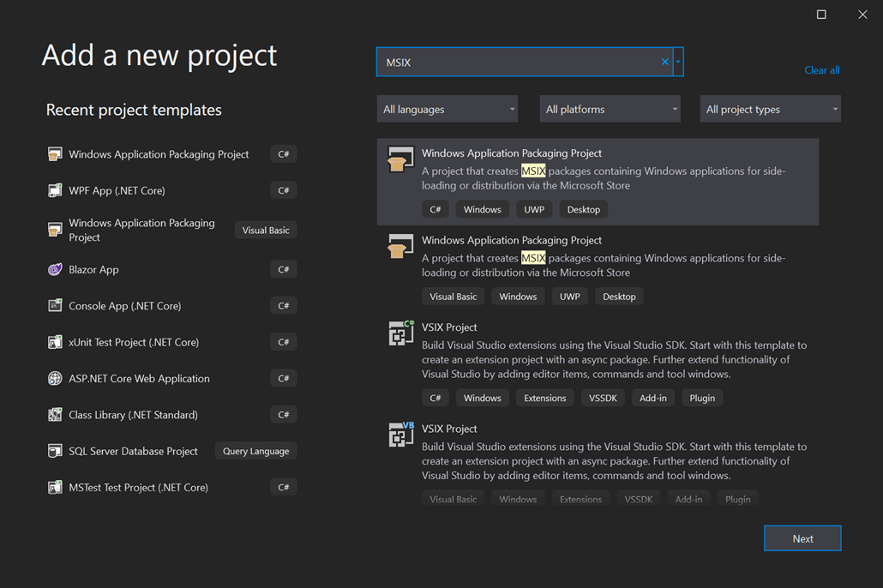
Task: Click the xUnit Test Project icon
Action: coord(55,342)
